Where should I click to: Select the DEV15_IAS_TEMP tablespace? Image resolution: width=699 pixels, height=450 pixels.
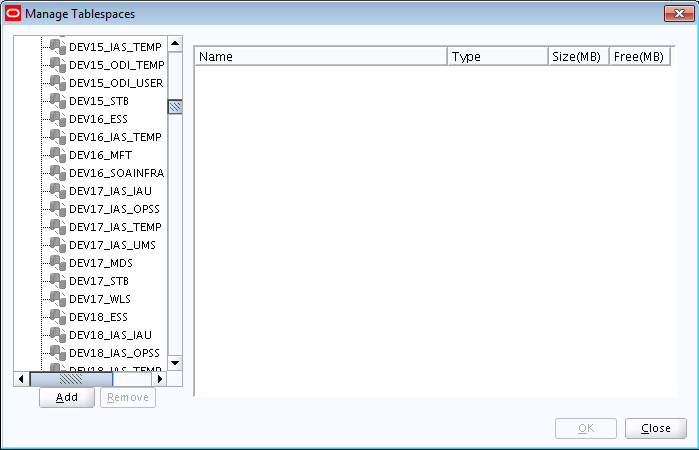[115, 47]
